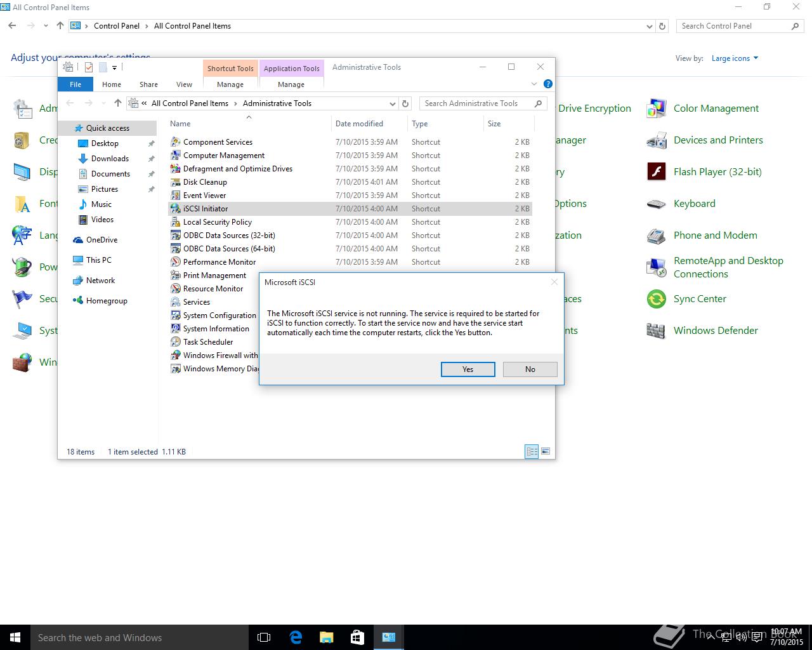The image size is (812, 650).
Task: Open recent locations dropdown in Control Panel
Action: click(46, 26)
